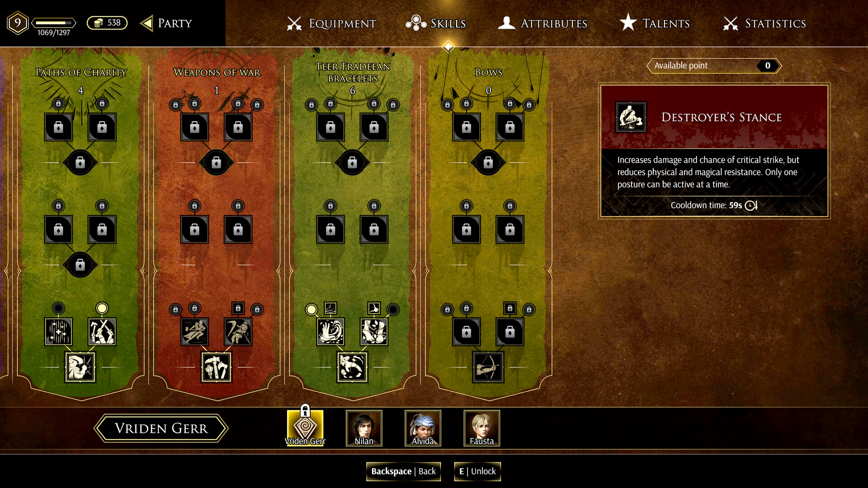Select the bottom skill in Paths of Charity
This screenshot has height=488, width=868.
pyautogui.click(x=80, y=366)
